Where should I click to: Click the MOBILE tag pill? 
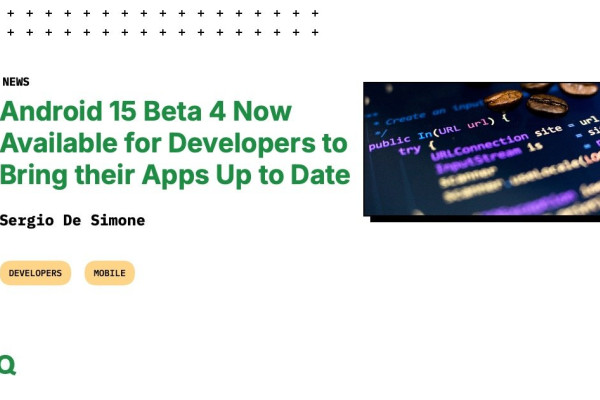(x=109, y=273)
